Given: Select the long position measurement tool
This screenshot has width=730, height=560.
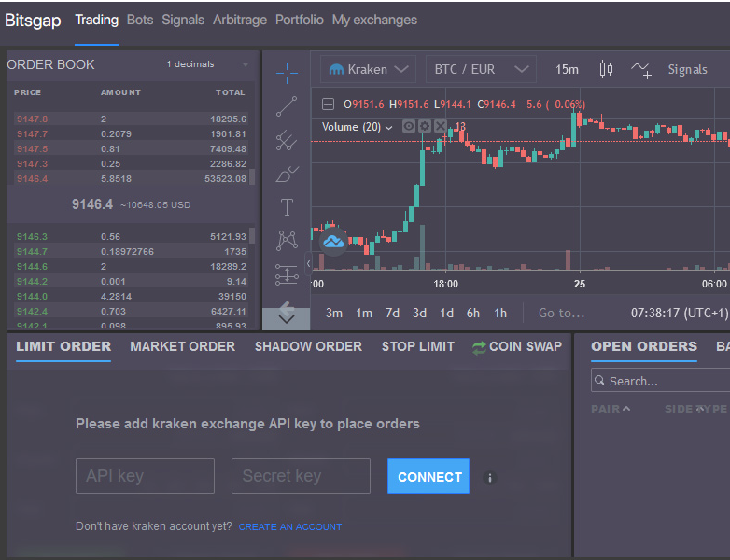Looking at the screenshot, I should point(287,274).
